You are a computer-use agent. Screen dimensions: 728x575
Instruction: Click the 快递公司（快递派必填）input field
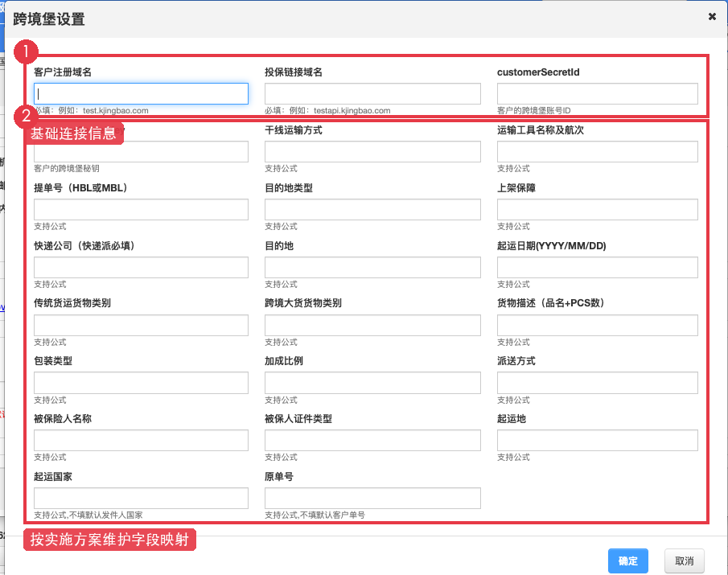tap(141, 267)
